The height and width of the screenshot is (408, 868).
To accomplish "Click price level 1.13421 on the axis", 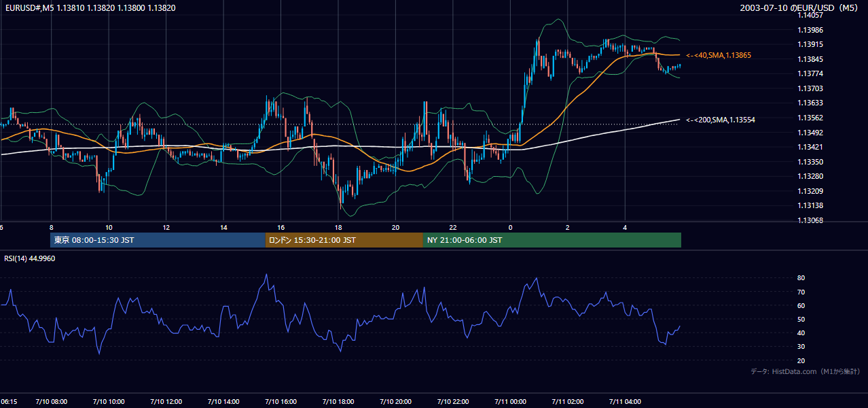I will [x=811, y=147].
